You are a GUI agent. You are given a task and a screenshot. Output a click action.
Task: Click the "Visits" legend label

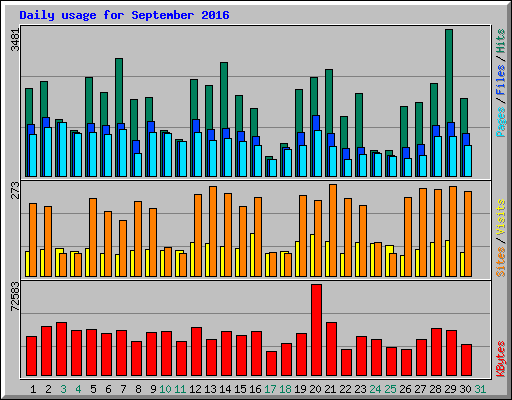[x=501, y=218]
